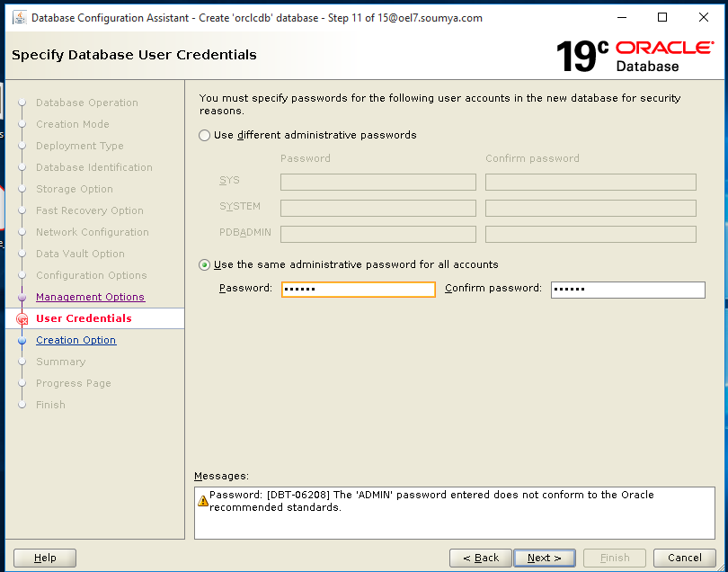
Task: Click the Java icon in title bar
Action: (x=20, y=18)
